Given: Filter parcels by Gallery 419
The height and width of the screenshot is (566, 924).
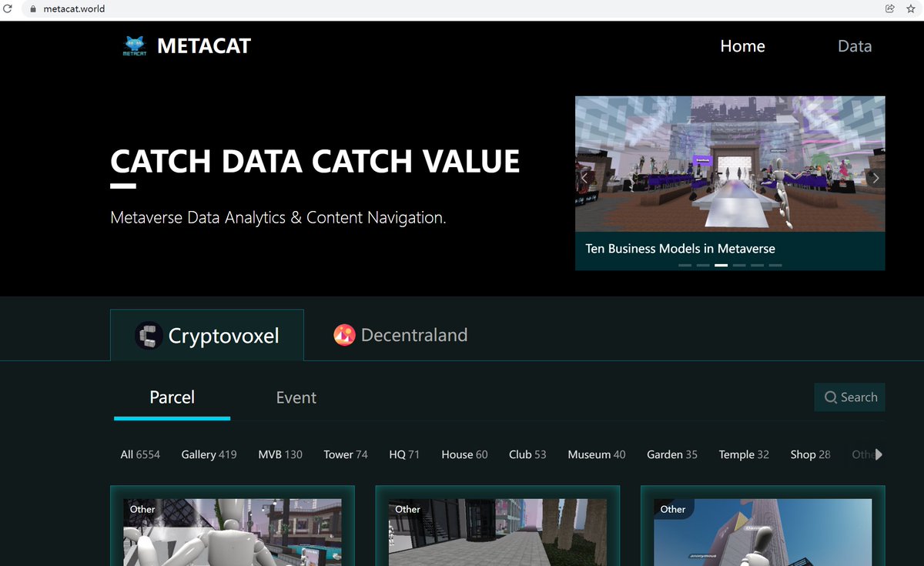Looking at the screenshot, I should click(209, 454).
